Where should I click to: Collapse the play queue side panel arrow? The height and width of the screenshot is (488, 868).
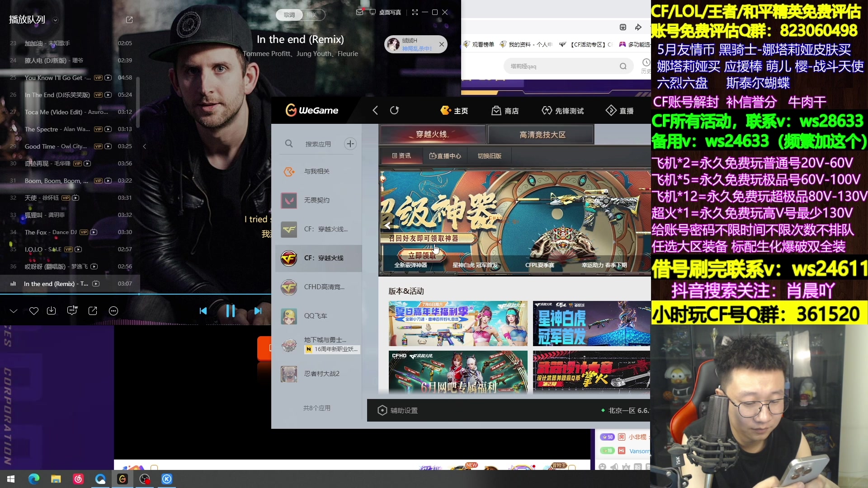pyautogui.click(x=144, y=146)
